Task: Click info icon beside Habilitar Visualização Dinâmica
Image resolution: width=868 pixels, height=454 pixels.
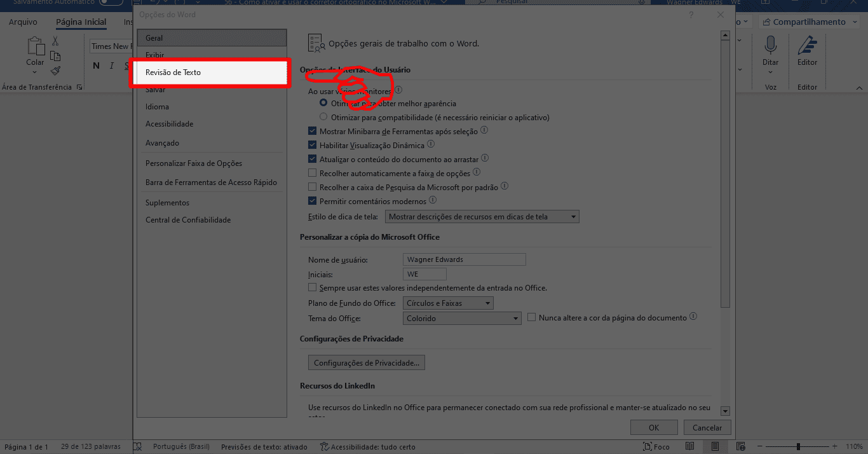Action: coord(431,144)
